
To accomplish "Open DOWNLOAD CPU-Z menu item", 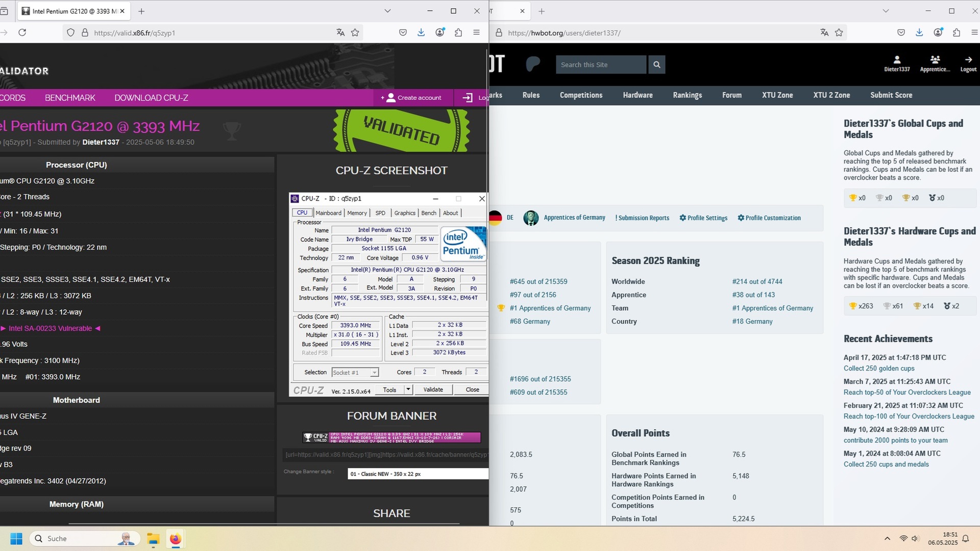I will point(151,97).
